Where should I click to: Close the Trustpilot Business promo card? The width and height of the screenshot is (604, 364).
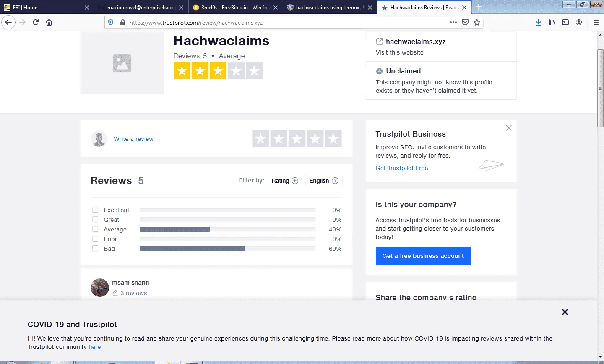pyautogui.click(x=509, y=128)
